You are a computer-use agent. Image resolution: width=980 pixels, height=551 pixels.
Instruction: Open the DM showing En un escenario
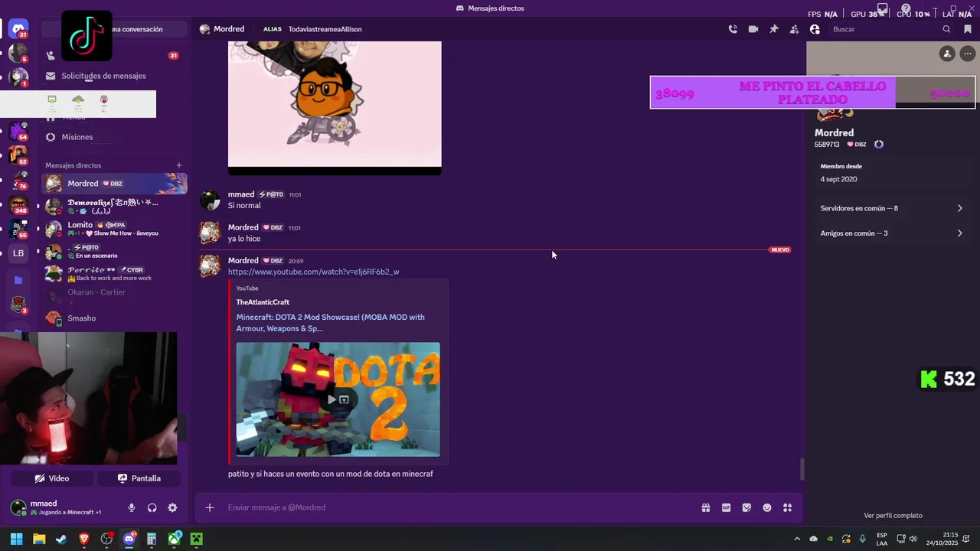click(115, 251)
